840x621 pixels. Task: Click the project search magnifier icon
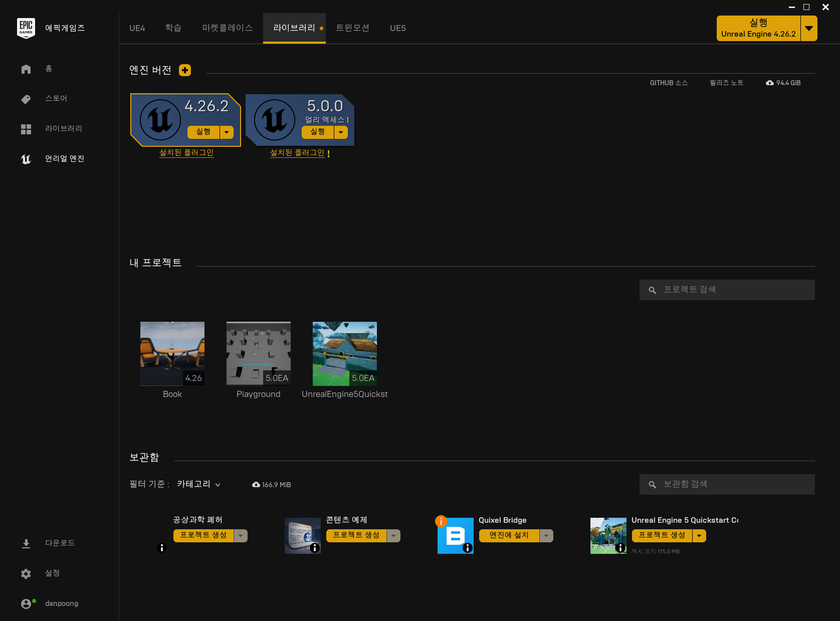pyautogui.click(x=652, y=290)
